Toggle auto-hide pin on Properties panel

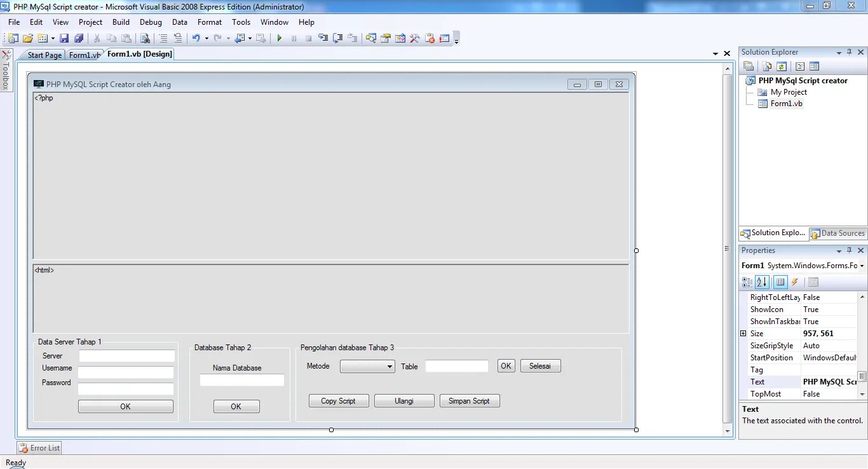click(x=849, y=250)
